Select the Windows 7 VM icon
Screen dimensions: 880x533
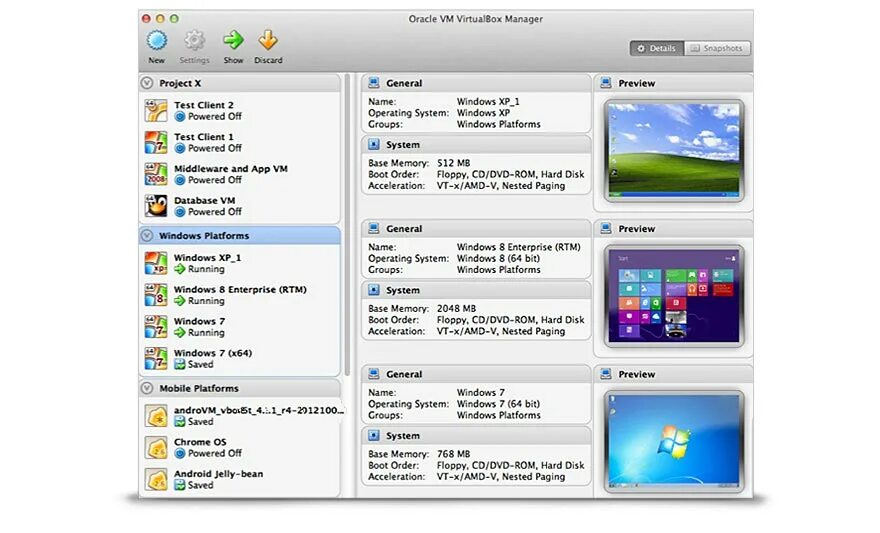click(156, 327)
